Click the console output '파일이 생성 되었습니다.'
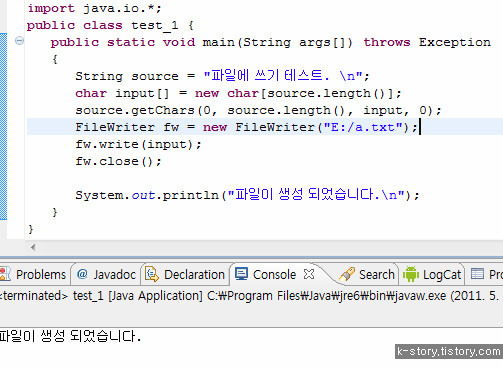 click(70, 336)
